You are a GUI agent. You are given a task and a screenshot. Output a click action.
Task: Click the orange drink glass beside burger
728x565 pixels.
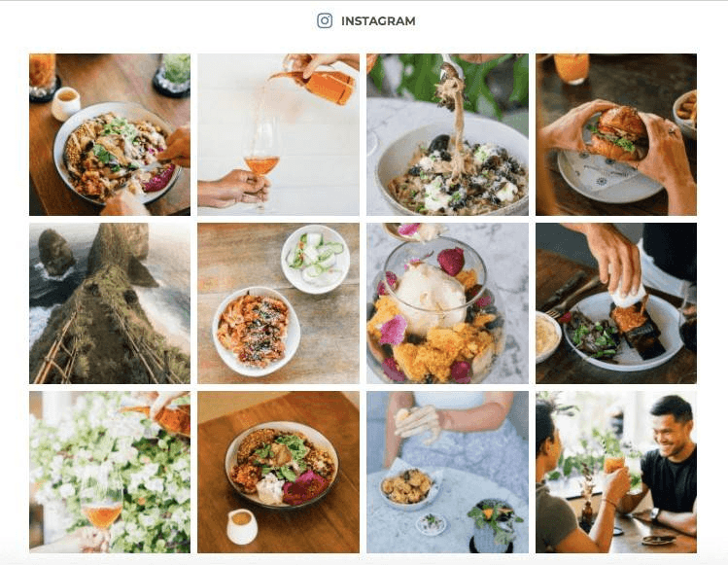tap(572, 68)
